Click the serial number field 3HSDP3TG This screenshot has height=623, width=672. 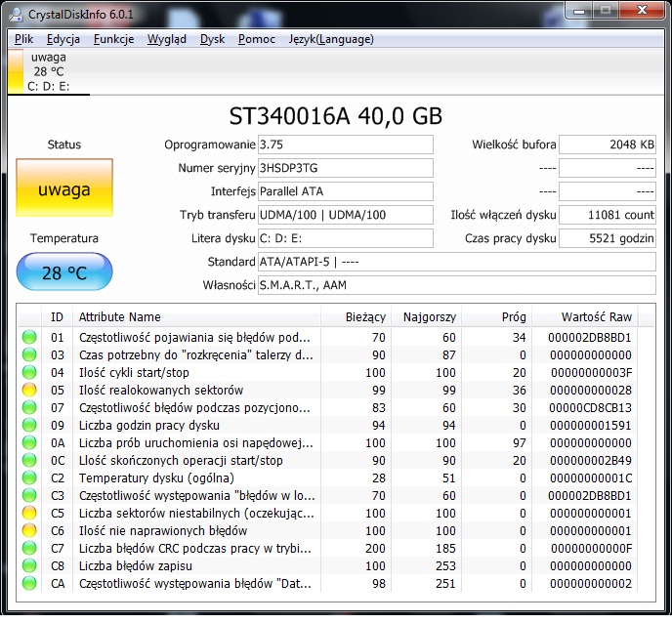[346, 168]
